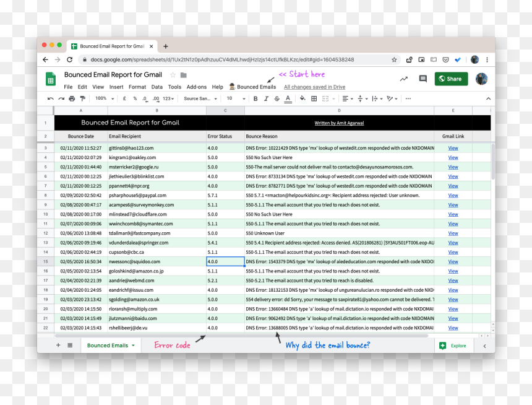Open vertical align dropdown
This screenshot has height=405, width=532.
pyautogui.click(x=363, y=98)
